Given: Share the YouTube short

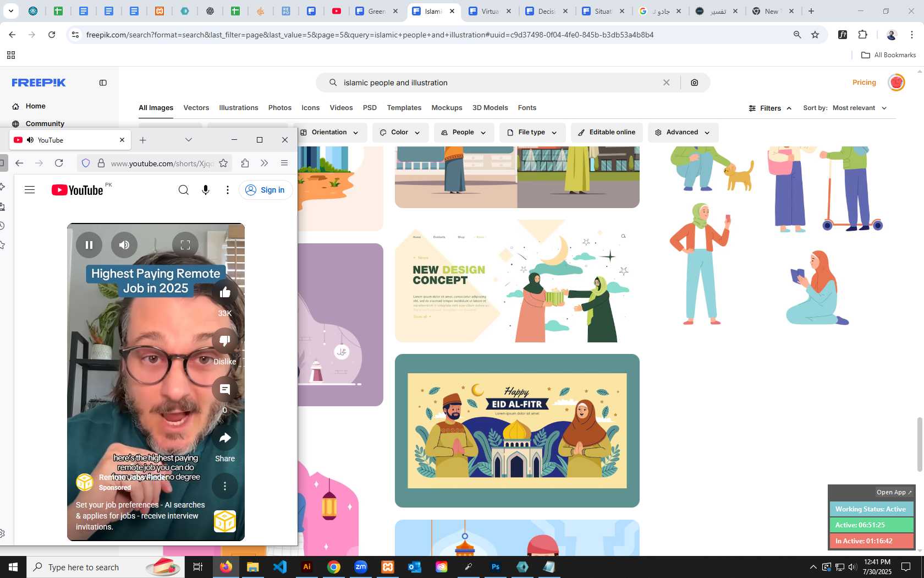Looking at the screenshot, I should click(x=225, y=438).
